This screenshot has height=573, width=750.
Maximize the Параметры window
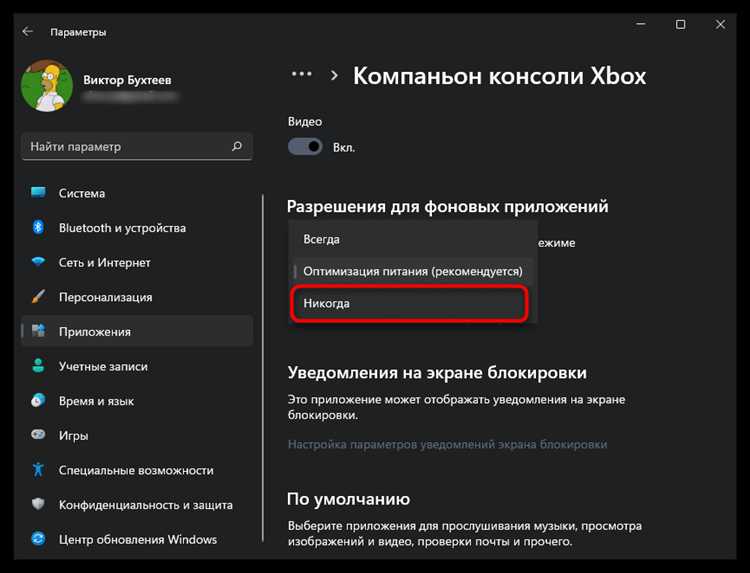[680, 24]
